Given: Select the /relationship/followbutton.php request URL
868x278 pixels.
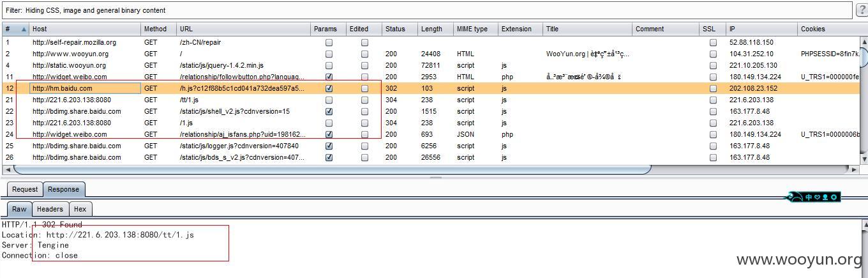Looking at the screenshot, I should click(243, 77).
